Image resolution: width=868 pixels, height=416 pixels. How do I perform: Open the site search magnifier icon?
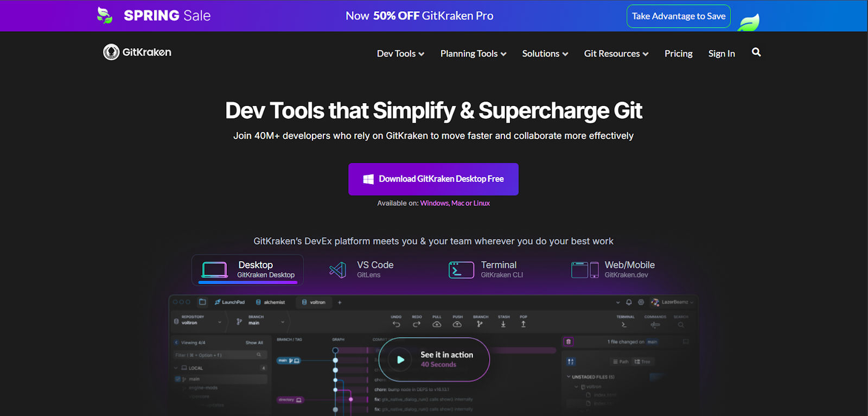[x=756, y=52]
